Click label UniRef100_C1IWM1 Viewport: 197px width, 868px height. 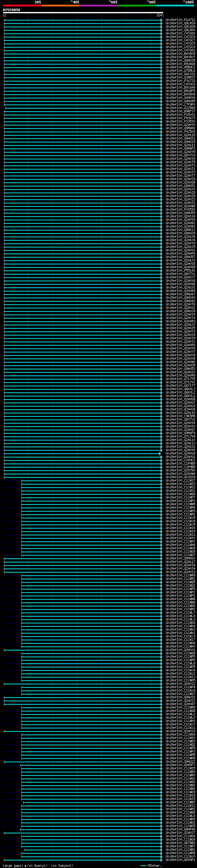(180, 515)
